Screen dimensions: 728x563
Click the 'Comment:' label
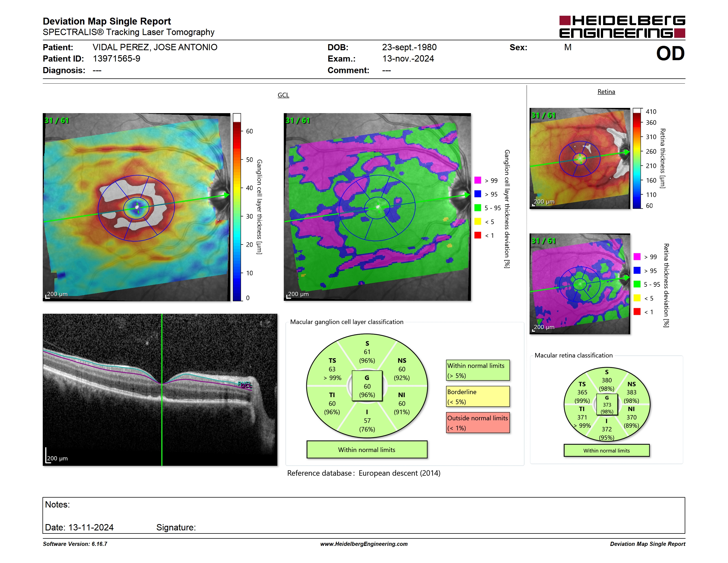348,70
